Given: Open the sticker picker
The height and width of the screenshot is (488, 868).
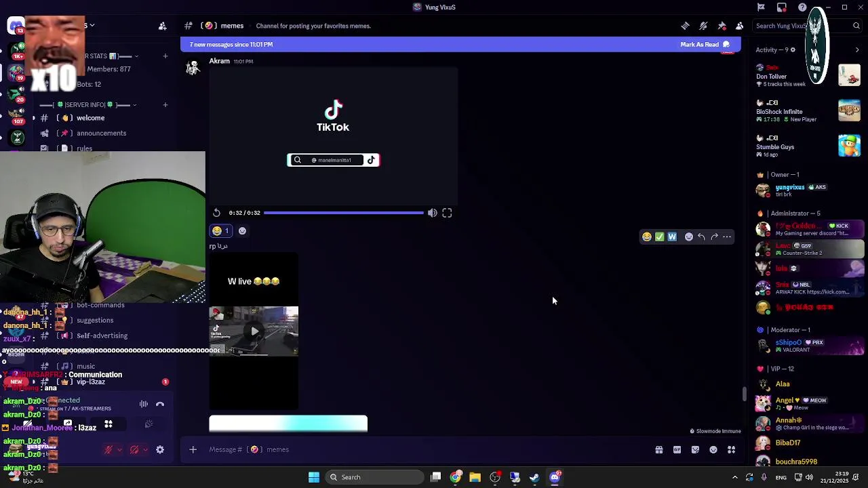Looking at the screenshot, I should pos(695,449).
